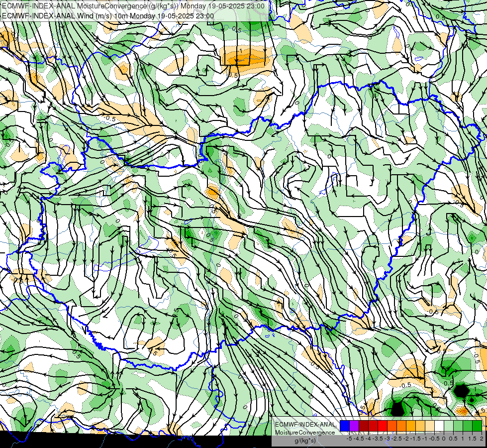
Task: Choose light orange swatch between -1.5 and -1
Action: (420, 426)
